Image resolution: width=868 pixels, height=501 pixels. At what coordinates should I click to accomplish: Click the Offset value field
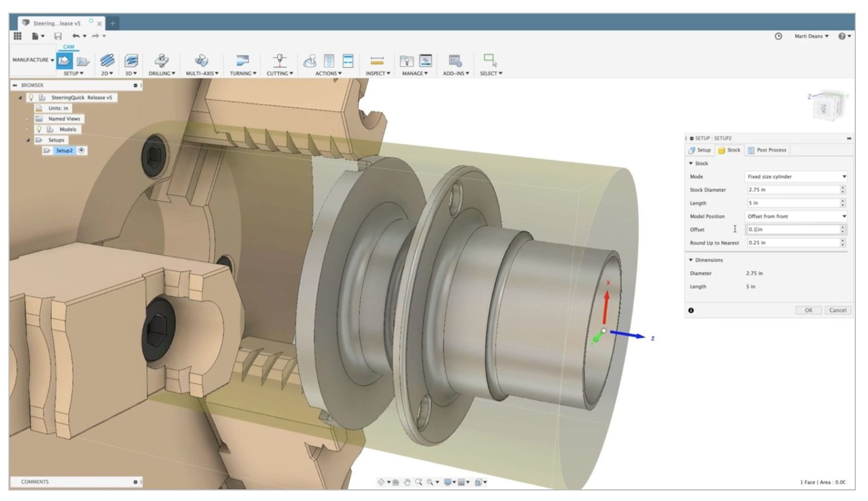point(793,230)
